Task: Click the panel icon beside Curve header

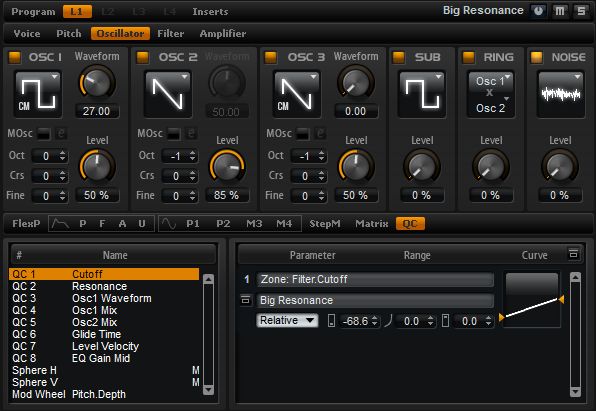Action: [x=574, y=254]
